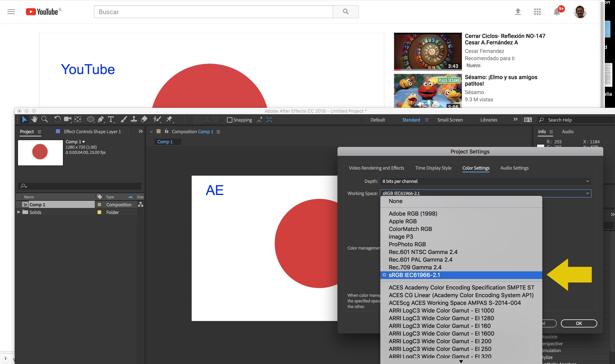Viewport: 615px width, 364px height.
Task: Click OK in Project Settings
Action: click(x=578, y=323)
